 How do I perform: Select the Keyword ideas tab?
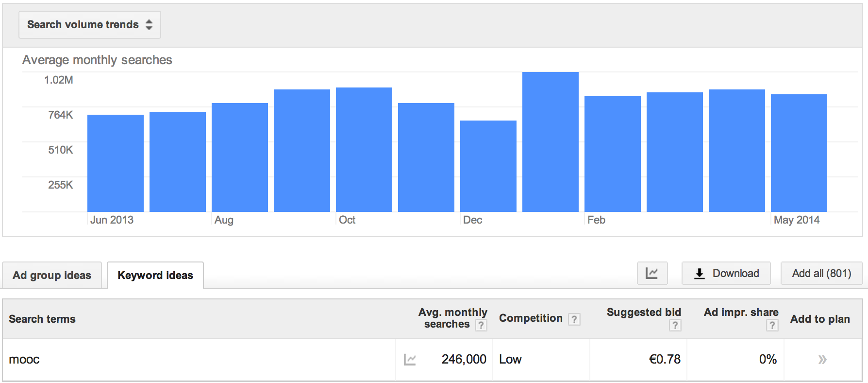[155, 275]
